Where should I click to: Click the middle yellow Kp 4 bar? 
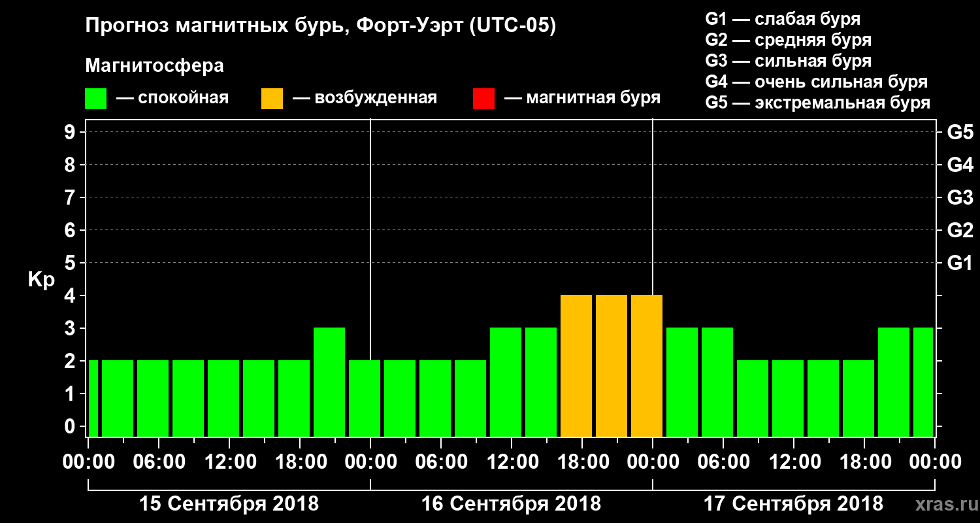[612, 365]
